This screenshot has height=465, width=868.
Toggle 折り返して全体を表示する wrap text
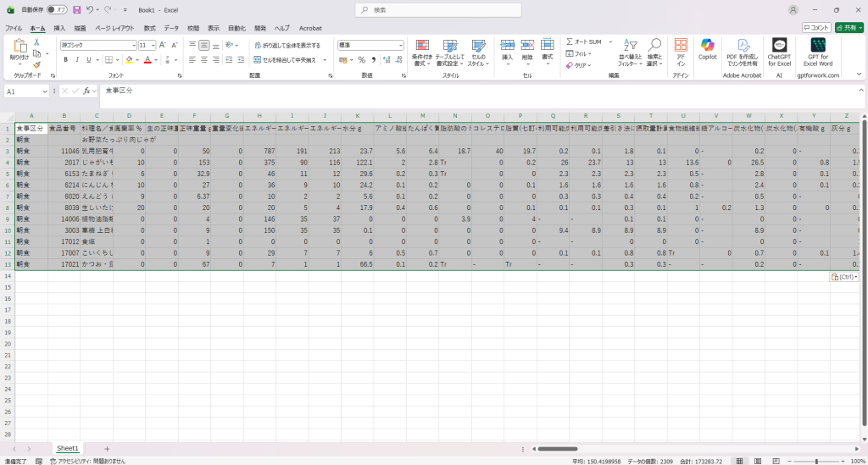point(287,45)
